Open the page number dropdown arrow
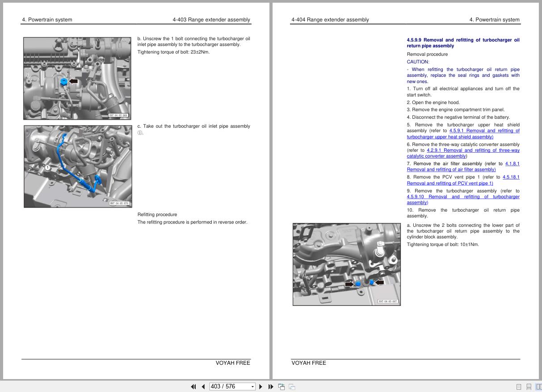 [252, 387]
